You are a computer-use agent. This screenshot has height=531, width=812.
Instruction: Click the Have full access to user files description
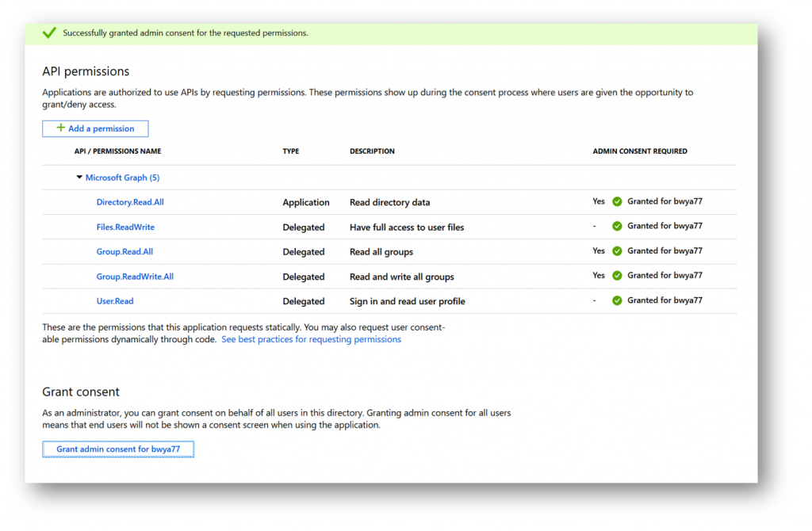click(407, 227)
